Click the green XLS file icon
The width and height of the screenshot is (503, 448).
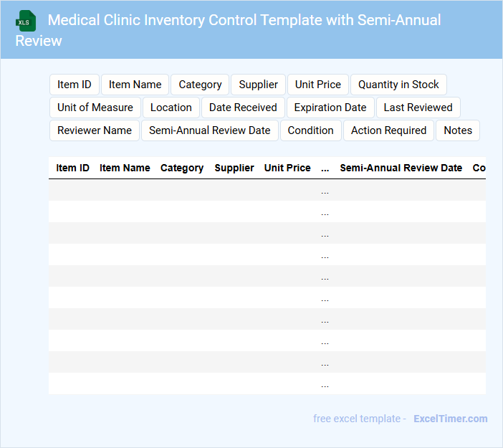pyautogui.click(x=26, y=21)
